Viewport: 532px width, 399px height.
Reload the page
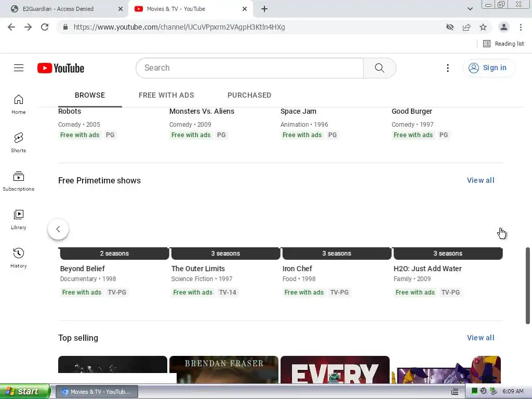point(45,27)
